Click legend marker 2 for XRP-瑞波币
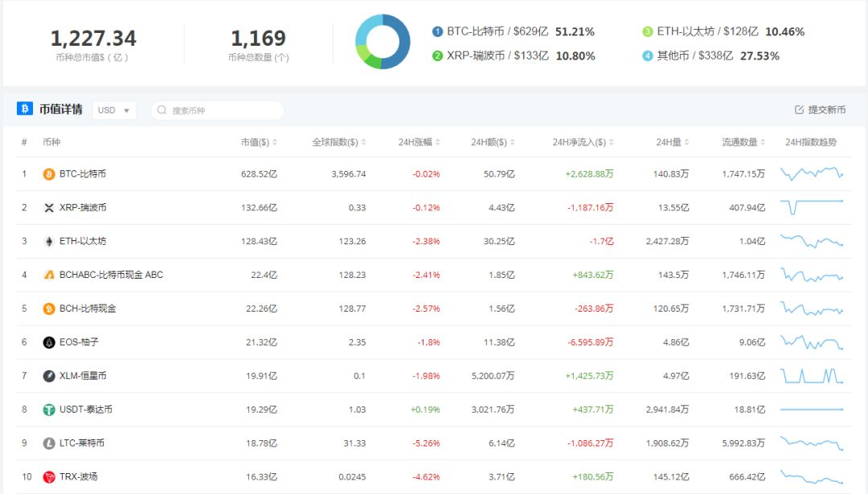The width and height of the screenshot is (868, 494). click(437, 56)
